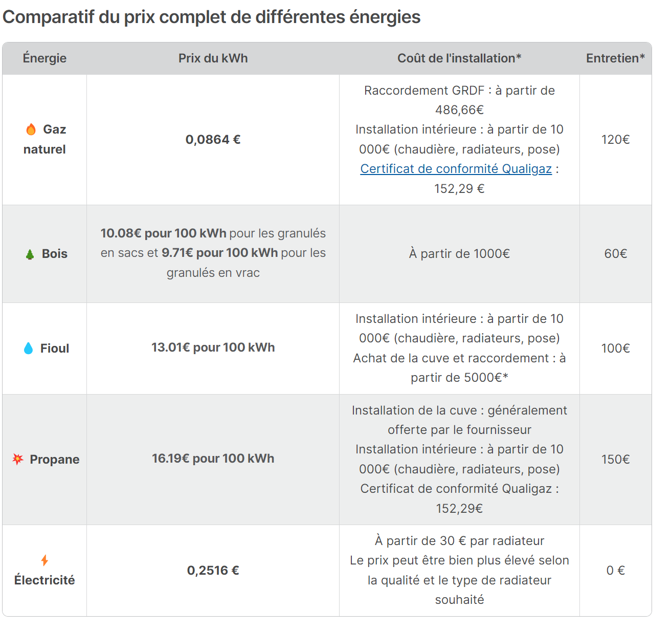Click the flame icon beside Gaz naturel
Image resolution: width=672 pixels, height=631 pixels.
pos(31,129)
